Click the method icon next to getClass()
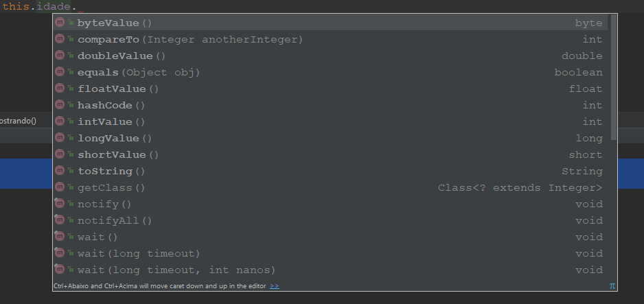Viewport: 644px width, 304px height. (60, 187)
